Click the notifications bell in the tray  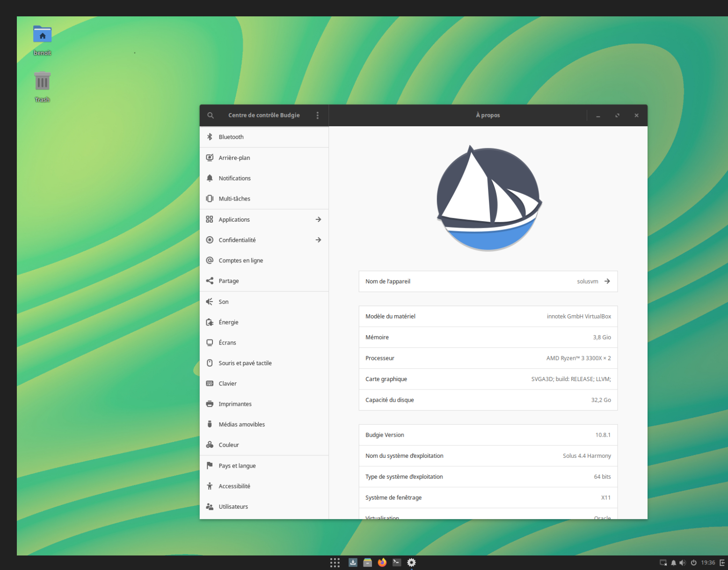(673, 563)
